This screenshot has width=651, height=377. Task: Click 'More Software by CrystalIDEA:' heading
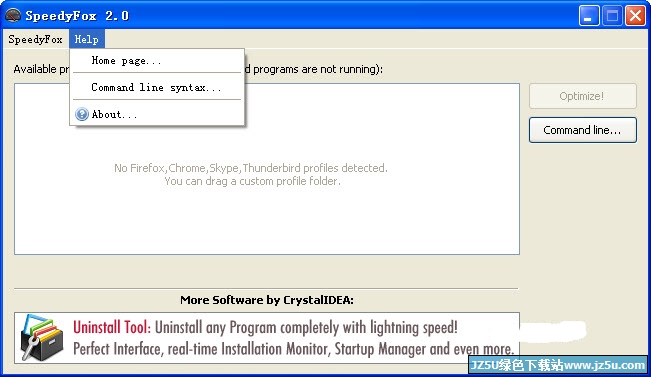267,300
